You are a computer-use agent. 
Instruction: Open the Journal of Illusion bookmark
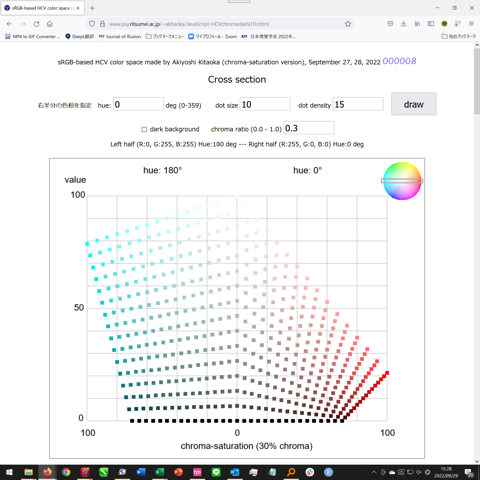(x=120, y=36)
